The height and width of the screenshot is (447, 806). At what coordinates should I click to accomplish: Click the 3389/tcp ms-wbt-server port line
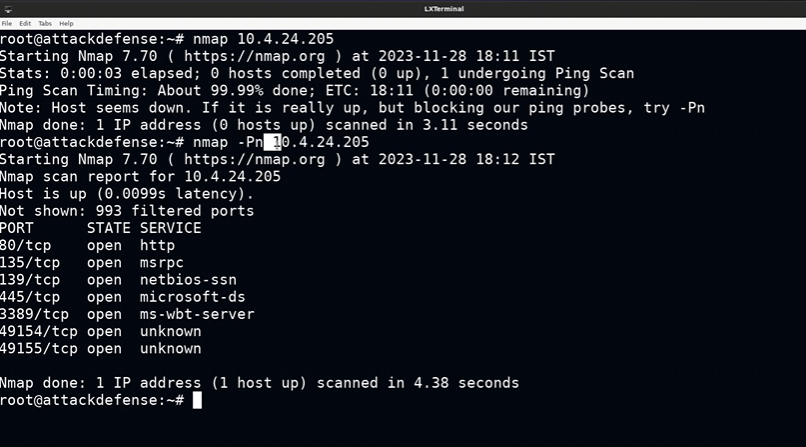click(x=127, y=314)
